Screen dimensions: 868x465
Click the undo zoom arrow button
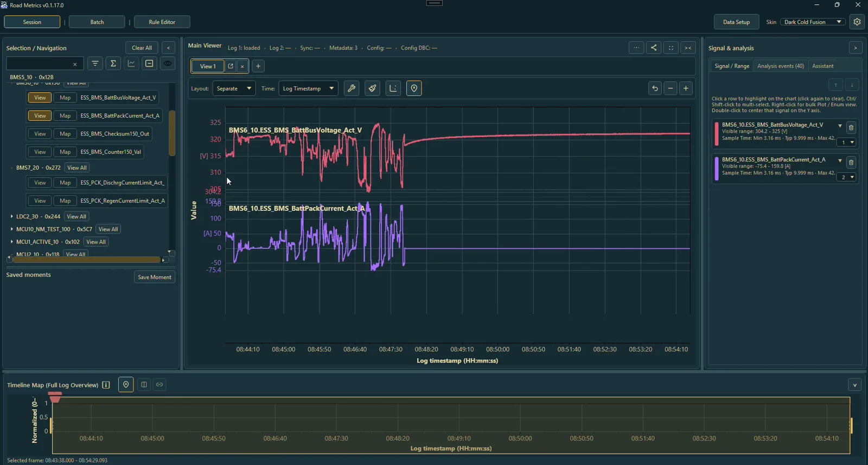[655, 88]
